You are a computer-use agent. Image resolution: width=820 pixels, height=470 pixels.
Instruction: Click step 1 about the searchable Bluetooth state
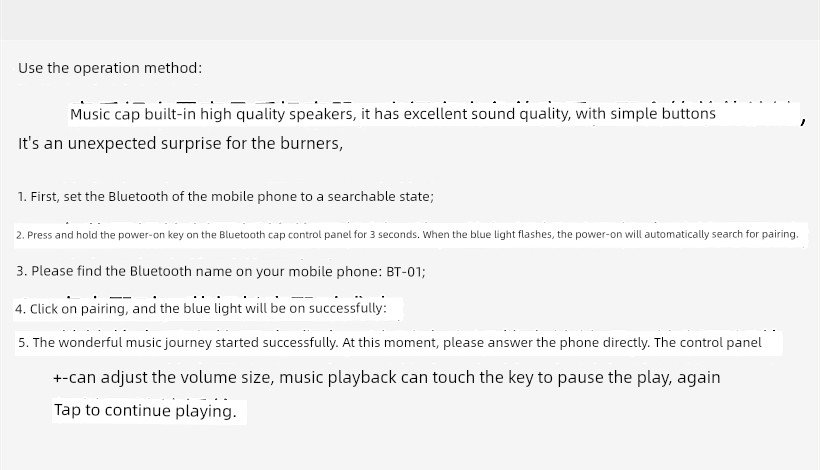pos(225,197)
